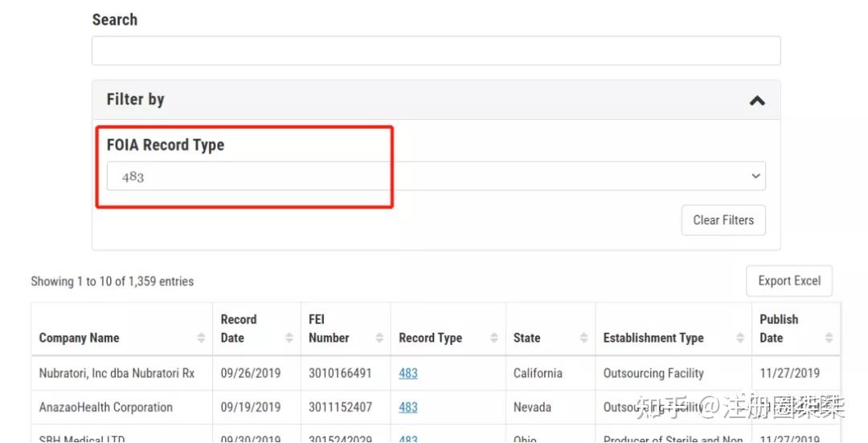
Task: Sort by FEI Number column arrows
Action: coord(379,338)
